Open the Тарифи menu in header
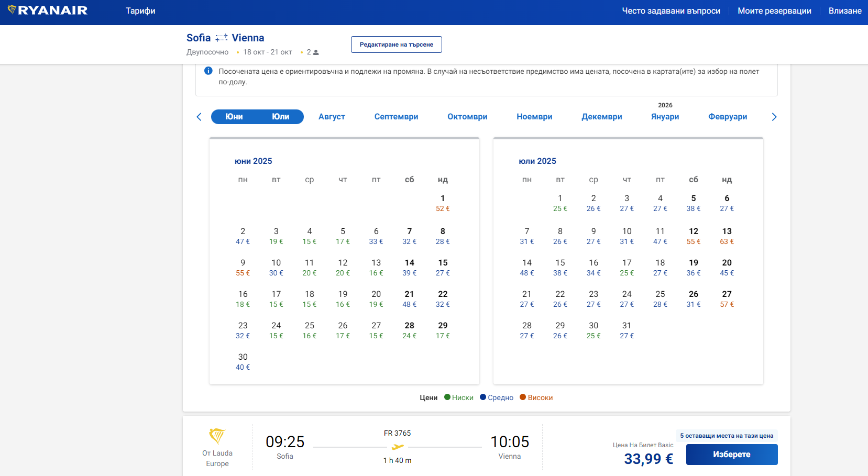The height and width of the screenshot is (476, 868). click(140, 11)
